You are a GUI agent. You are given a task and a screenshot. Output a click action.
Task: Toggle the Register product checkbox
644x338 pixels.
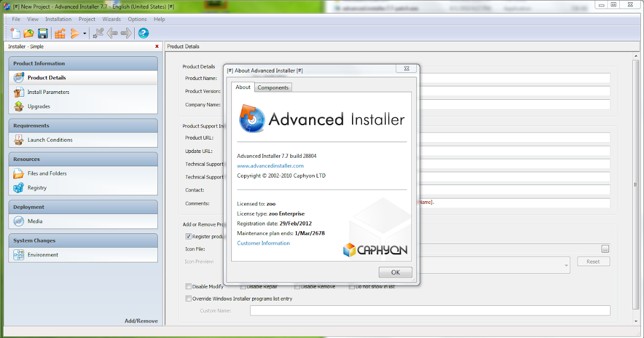[x=188, y=236]
